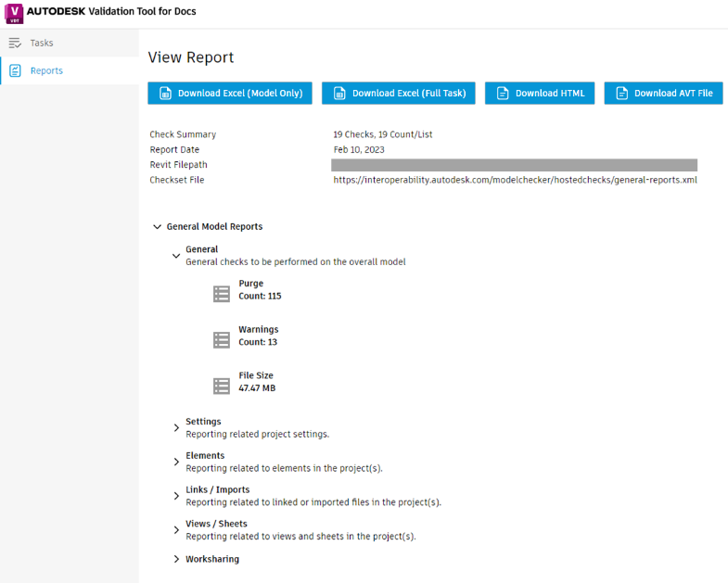Click the 'Links / Imports' section title
Viewport: 728px width, 583px height.
click(217, 489)
